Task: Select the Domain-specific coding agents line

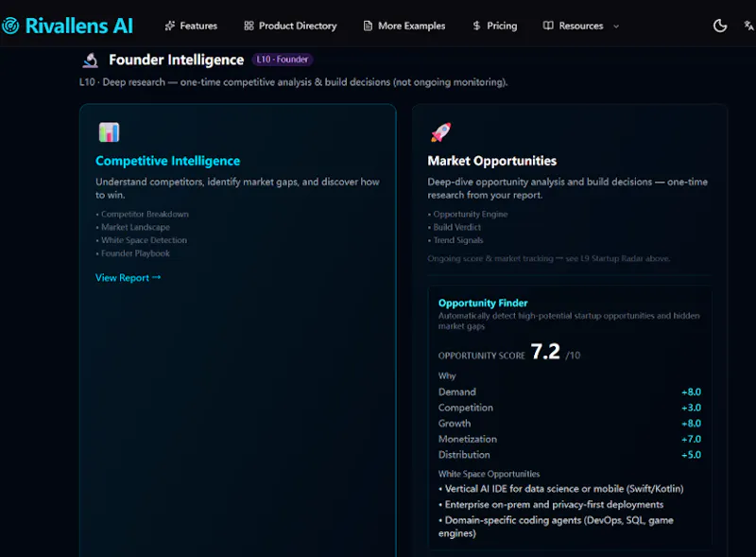Action: 556,527
